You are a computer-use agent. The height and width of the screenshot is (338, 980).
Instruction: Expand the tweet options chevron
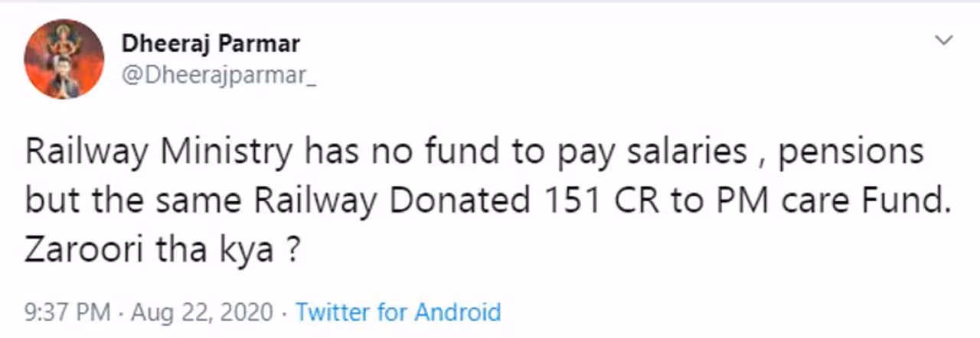[x=945, y=39]
